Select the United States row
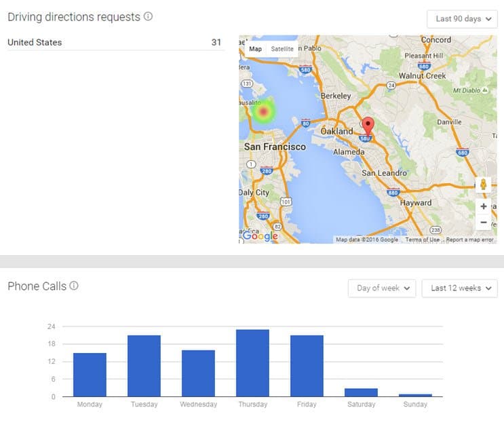Image resolution: width=504 pixels, height=431 pixels. tap(116, 43)
